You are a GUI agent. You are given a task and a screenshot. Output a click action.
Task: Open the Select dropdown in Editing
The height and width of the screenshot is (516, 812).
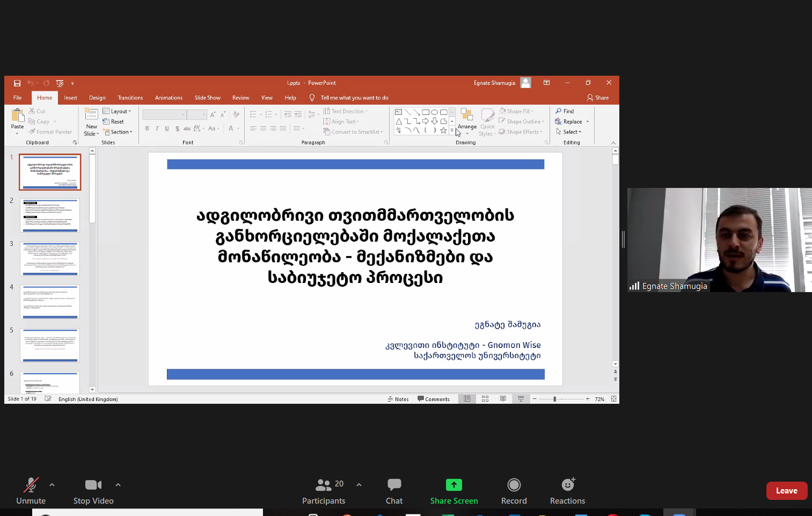pos(569,132)
